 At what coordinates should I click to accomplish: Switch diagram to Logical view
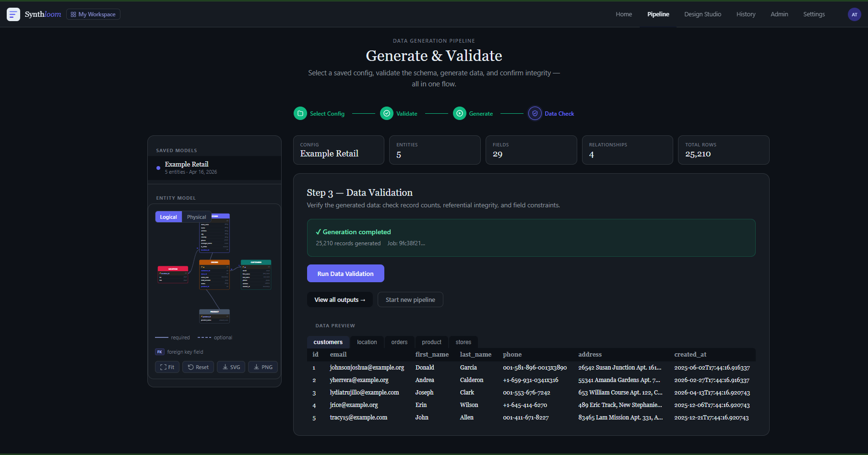coord(168,217)
